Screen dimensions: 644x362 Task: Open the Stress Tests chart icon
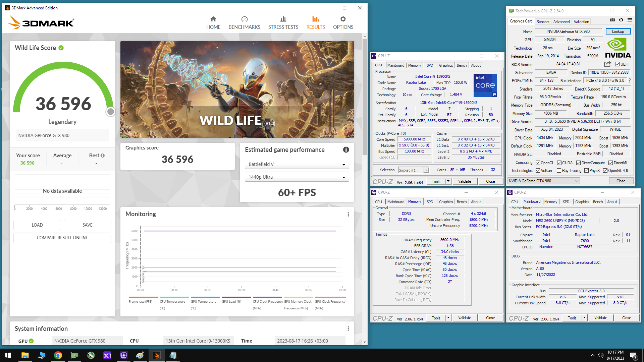(x=283, y=19)
